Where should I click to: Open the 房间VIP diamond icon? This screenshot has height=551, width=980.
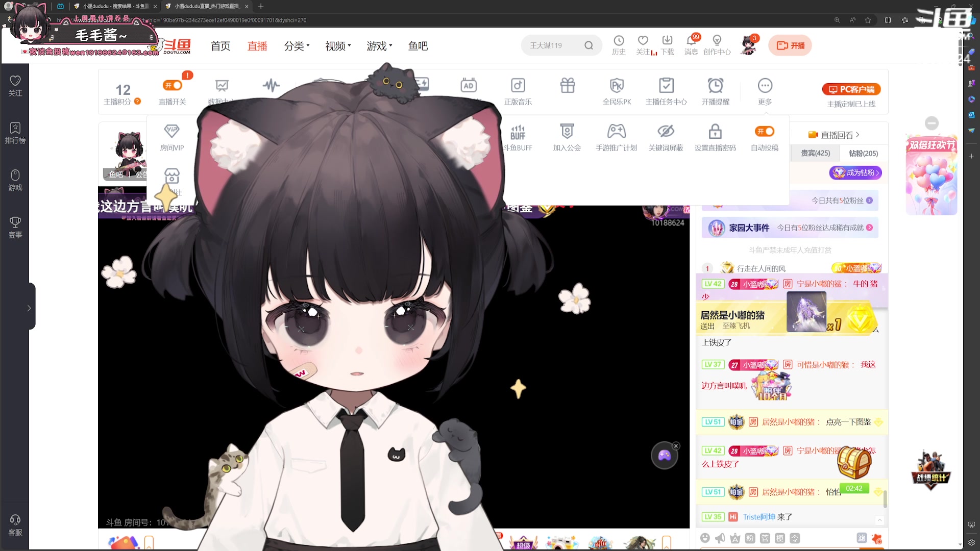click(x=172, y=137)
